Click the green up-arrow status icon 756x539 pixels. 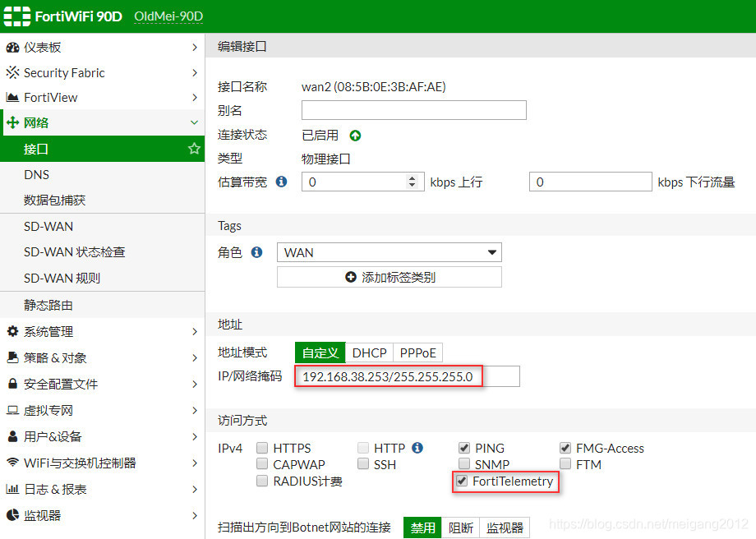click(355, 136)
